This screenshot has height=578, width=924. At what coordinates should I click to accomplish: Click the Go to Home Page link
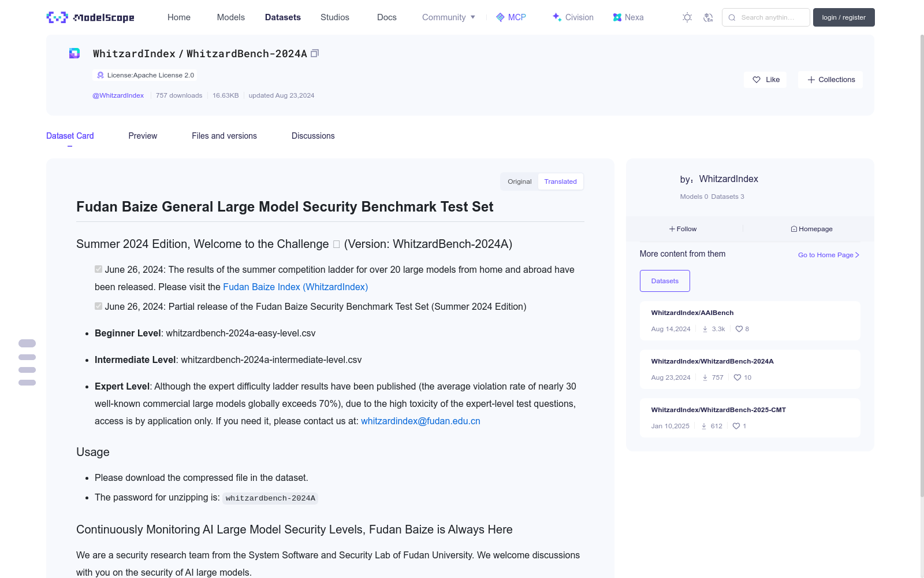coord(829,255)
